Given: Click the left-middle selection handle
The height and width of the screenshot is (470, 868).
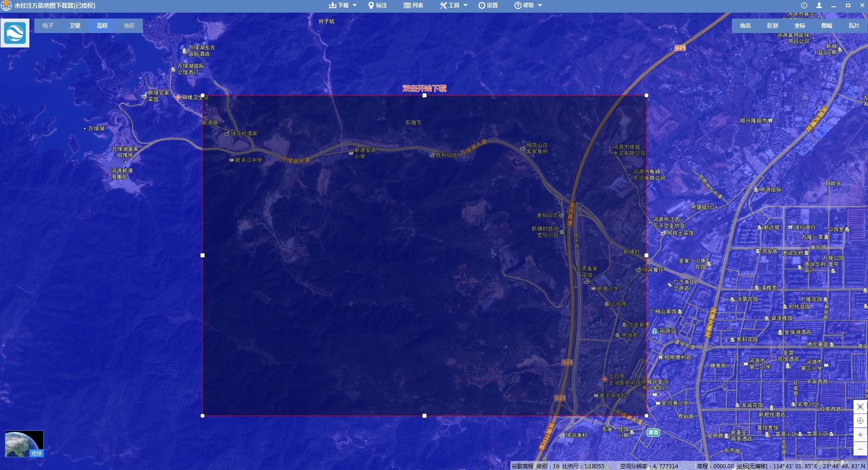Looking at the screenshot, I should coord(203,255).
